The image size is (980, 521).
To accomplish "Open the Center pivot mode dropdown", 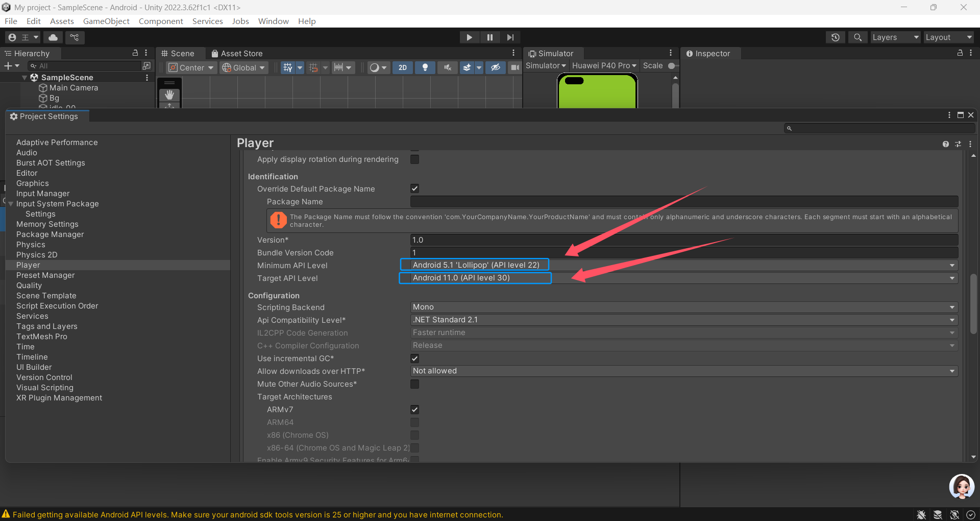I will pyautogui.click(x=191, y=67).
